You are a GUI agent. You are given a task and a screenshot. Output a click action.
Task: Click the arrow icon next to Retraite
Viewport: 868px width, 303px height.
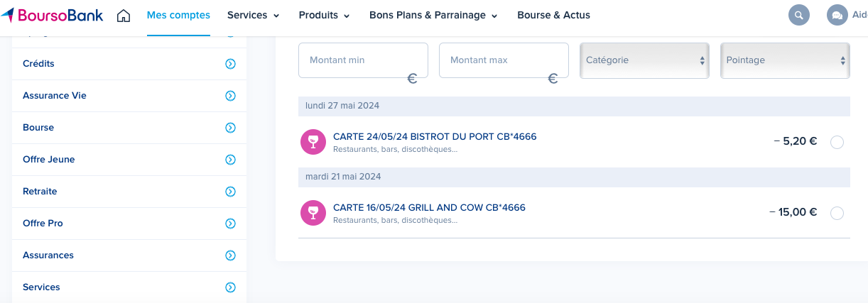[x=230, y=192]
